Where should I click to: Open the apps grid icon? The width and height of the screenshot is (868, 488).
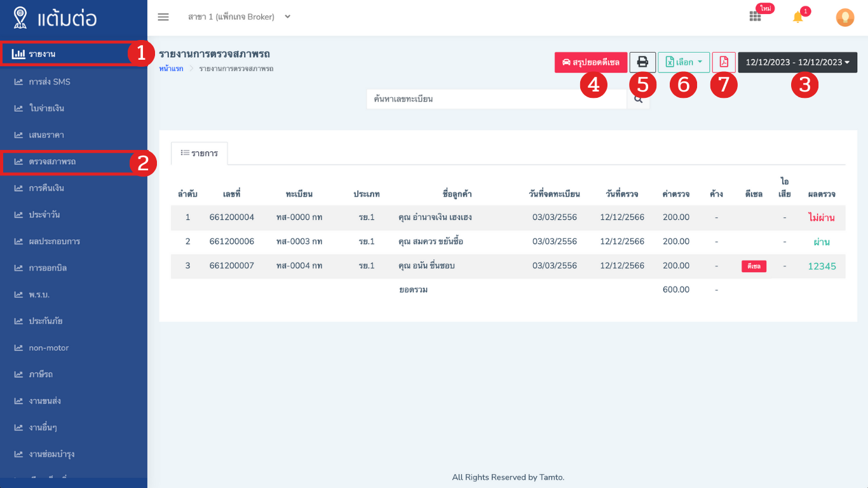pyautogui.click(x=755, y=17)
